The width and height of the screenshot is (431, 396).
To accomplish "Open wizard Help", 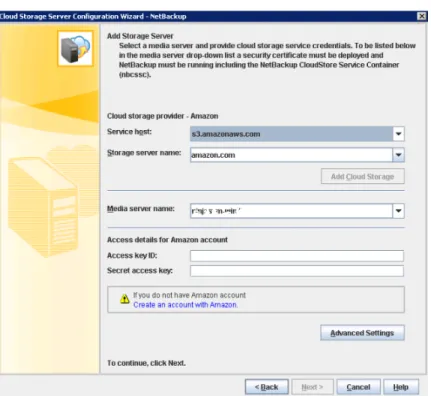I will [401, 387].
